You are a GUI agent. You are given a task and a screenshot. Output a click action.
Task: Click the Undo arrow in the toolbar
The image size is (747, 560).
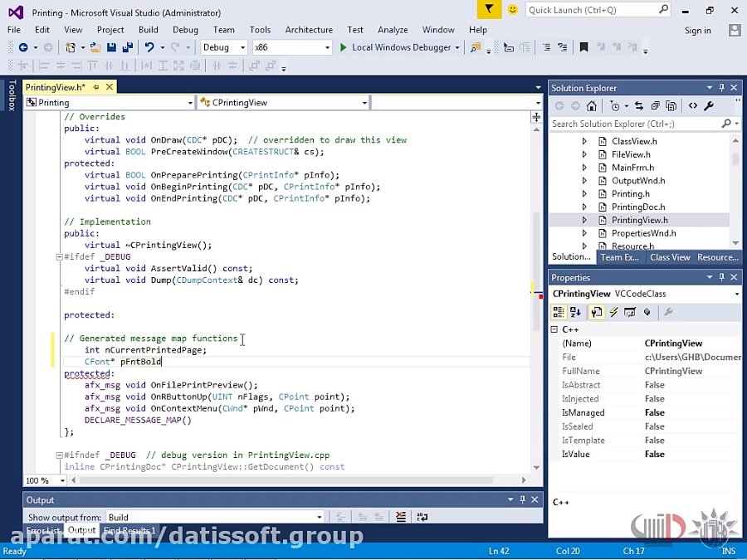[x=149, y=47]
